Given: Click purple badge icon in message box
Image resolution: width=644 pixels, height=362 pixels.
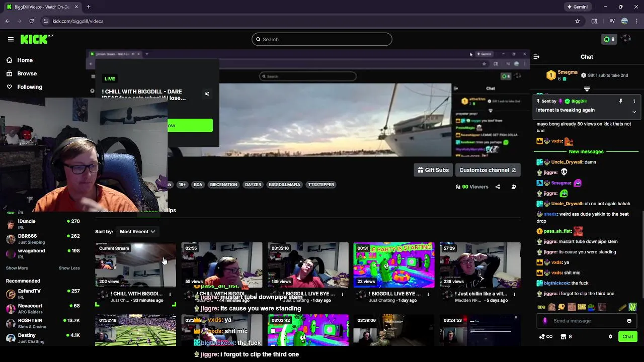Looking at the screenshot, I should (x=545, y=321).
